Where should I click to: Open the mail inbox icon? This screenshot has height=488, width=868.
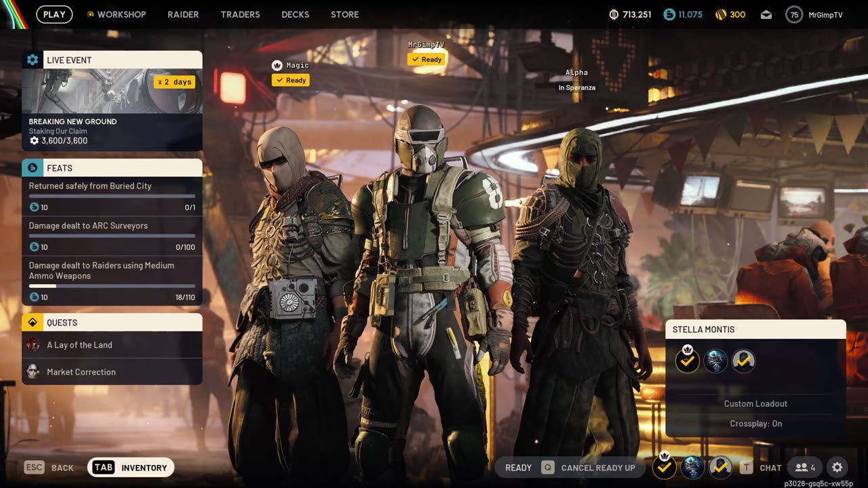pos(766,15)
